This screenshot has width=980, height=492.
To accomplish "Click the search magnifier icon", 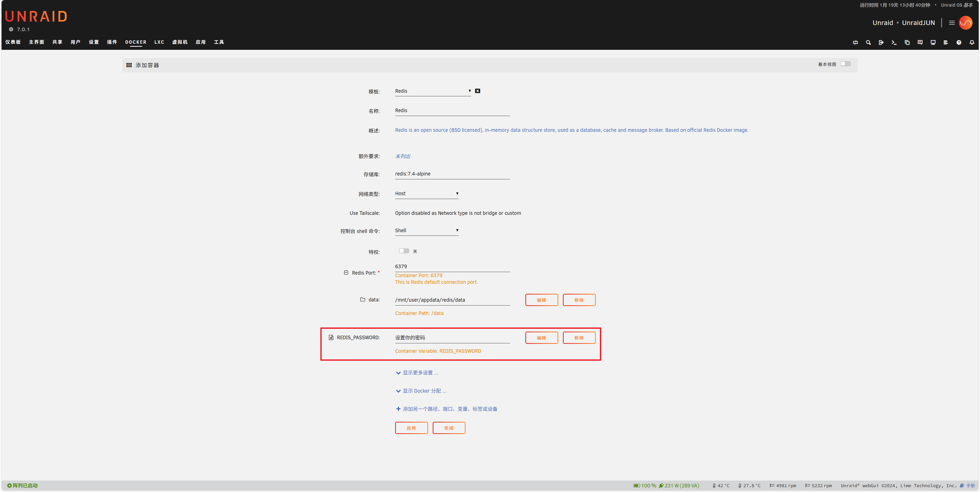I will click(x=868, y=42).
